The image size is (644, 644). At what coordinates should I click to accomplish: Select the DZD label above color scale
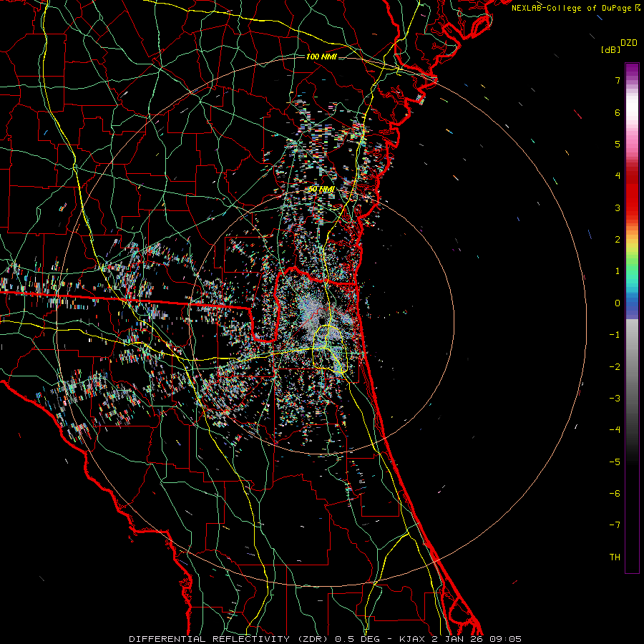point(628,42)
